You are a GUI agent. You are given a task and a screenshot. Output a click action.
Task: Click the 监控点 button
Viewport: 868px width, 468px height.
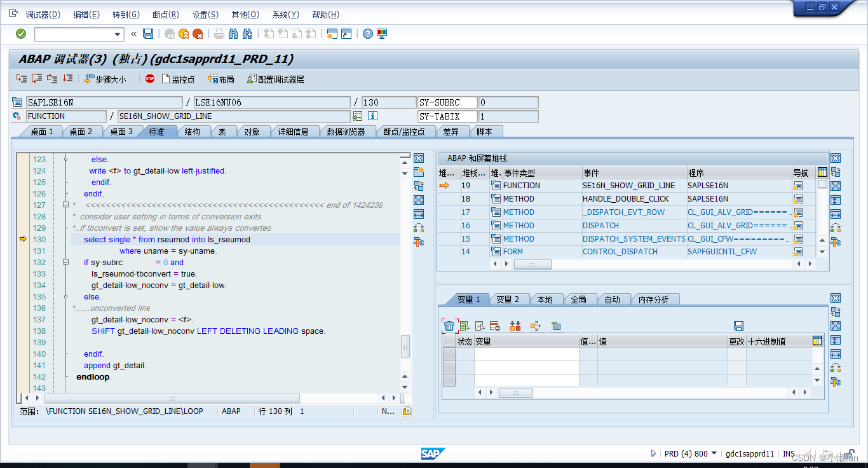(x=178, y=79)
